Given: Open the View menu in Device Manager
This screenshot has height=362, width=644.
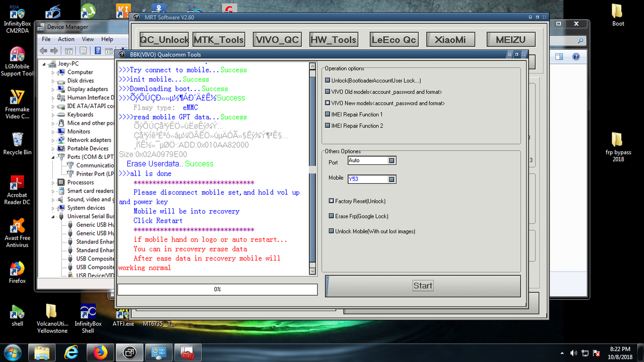Looking at the screenshot, I should coord(88,39).
